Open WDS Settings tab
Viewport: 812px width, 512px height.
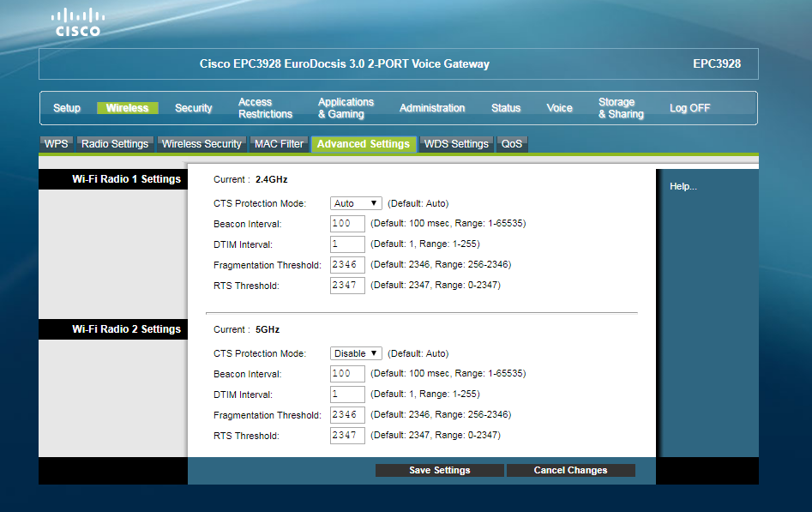[x=456, y=144]
